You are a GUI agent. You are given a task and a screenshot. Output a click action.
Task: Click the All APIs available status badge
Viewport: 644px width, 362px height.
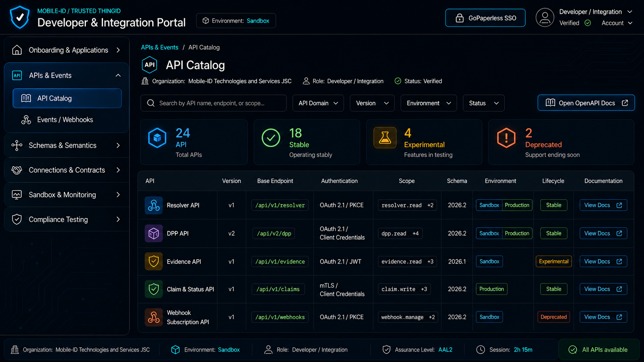[599, 350]
